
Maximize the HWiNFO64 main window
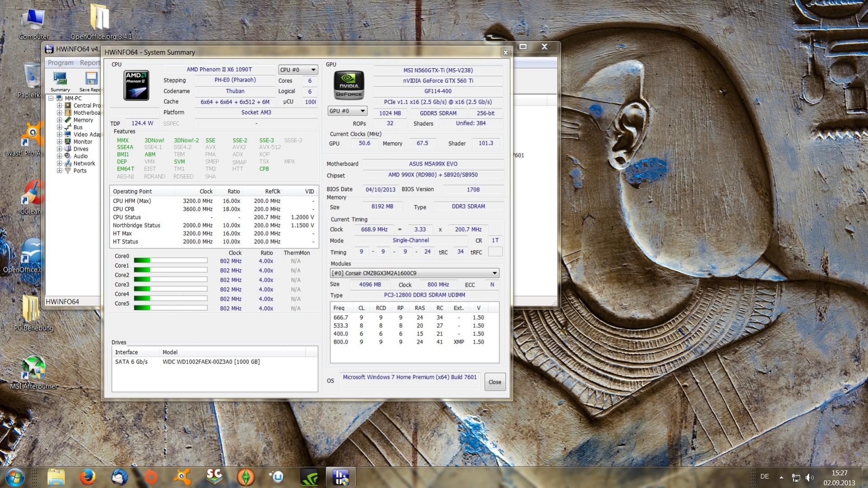coord(523,47)
